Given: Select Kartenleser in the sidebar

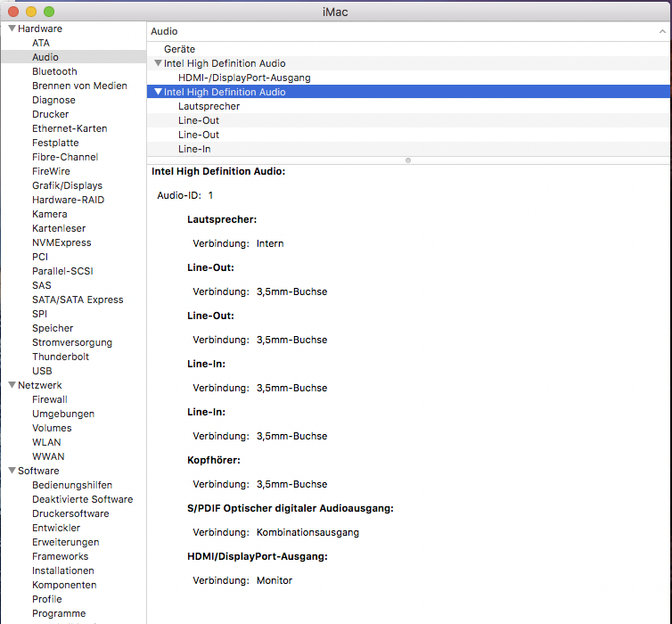Looking at the screenshot, I should click(x=59, y=228).
